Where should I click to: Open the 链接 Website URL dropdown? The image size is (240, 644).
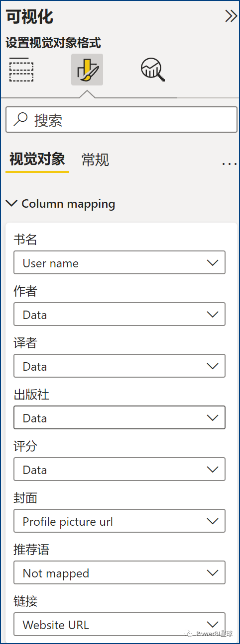[120, 625]
